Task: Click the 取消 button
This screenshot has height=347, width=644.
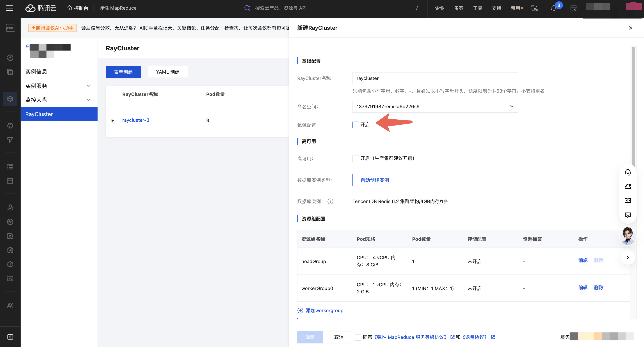Action: [339, 337]
